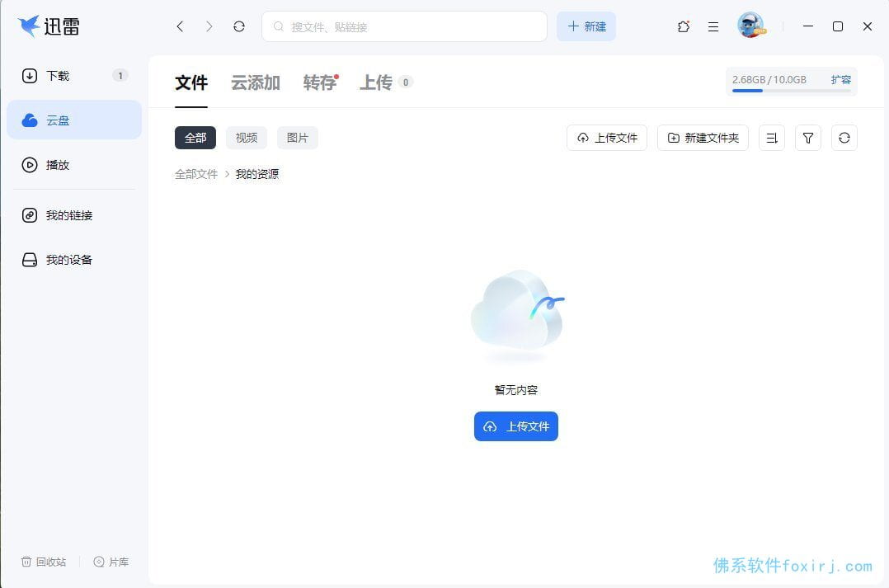Image resolution: width=889 pixels, height=588 pixels.
Task: Click the download count badge 1
Action: tap(120, 75)
